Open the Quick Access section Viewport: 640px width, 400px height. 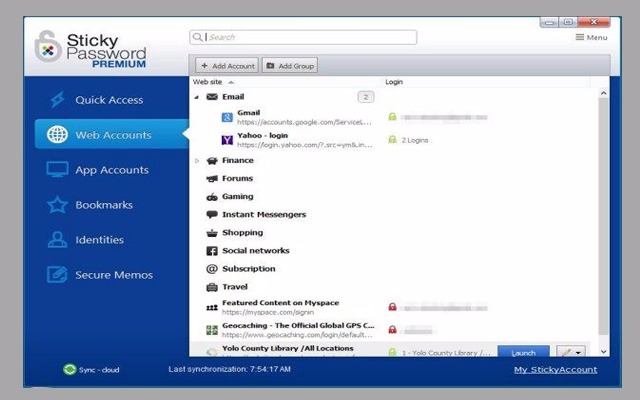(109, 100)
